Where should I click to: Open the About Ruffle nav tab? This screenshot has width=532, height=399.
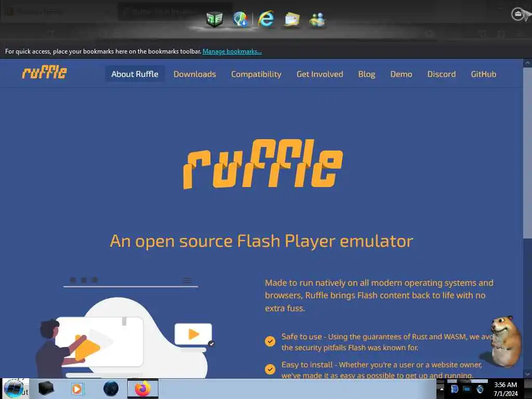pyautogui.click(x=135, y=74)
